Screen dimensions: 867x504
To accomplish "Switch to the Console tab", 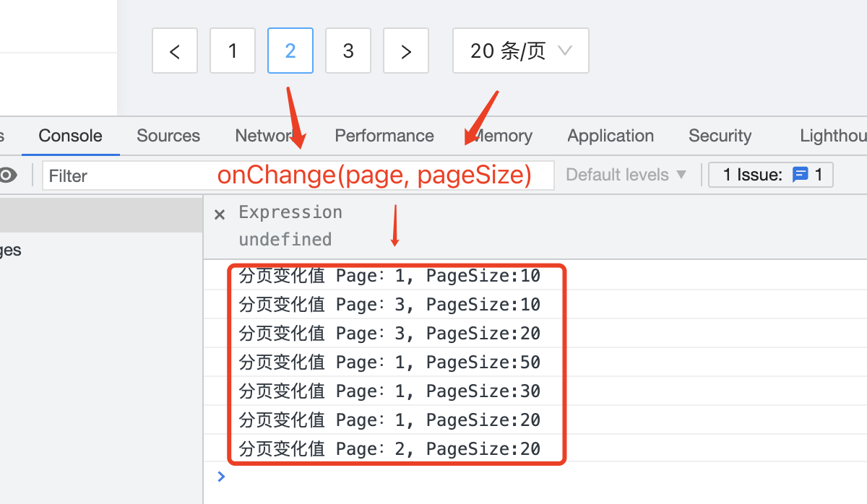I will [x=71, y=136].
